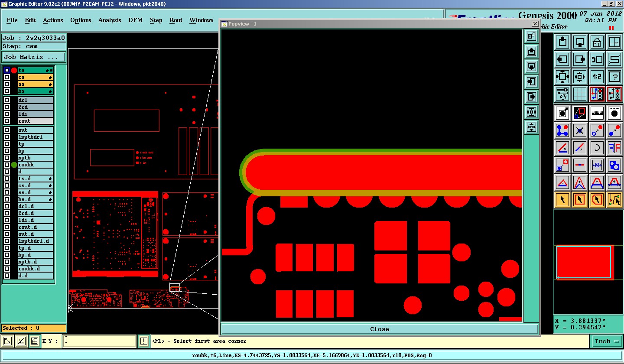Open the Analysis menu
Screen dimensions: 624x364
(110, 20)
